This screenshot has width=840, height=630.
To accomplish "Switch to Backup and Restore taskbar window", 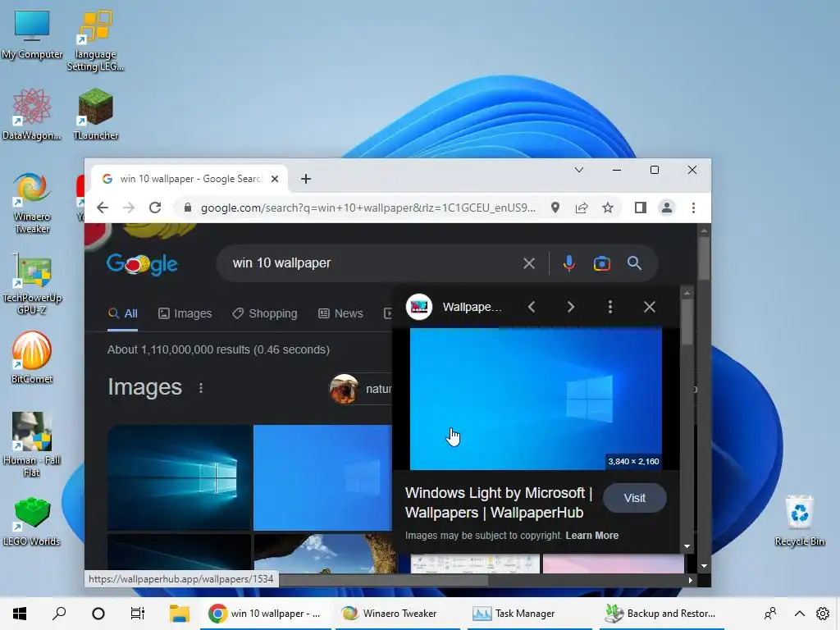I will tap(662, 614).
